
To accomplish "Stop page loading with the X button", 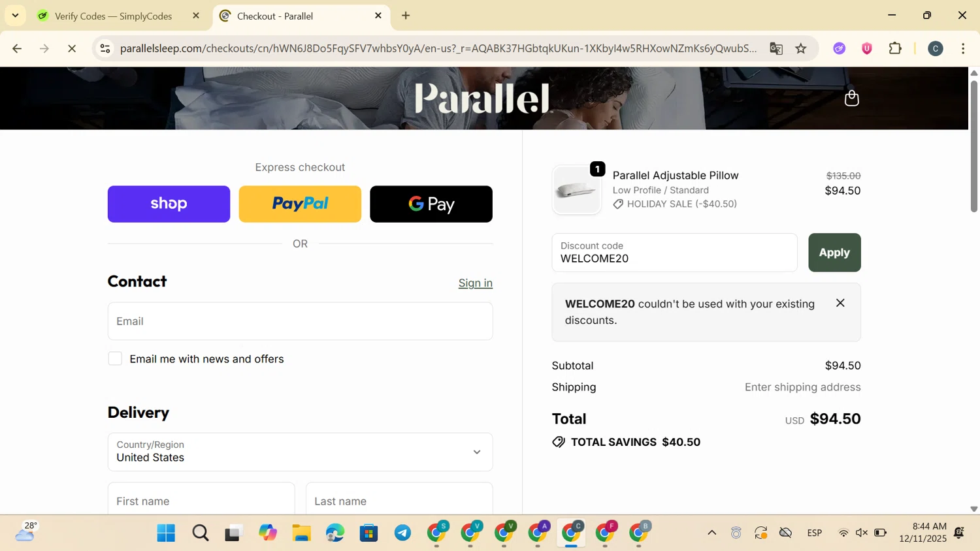I will pos(72,48).
